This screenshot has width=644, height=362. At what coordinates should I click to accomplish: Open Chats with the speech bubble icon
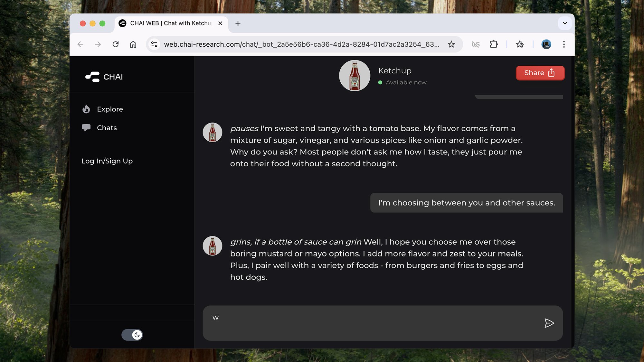99,128
